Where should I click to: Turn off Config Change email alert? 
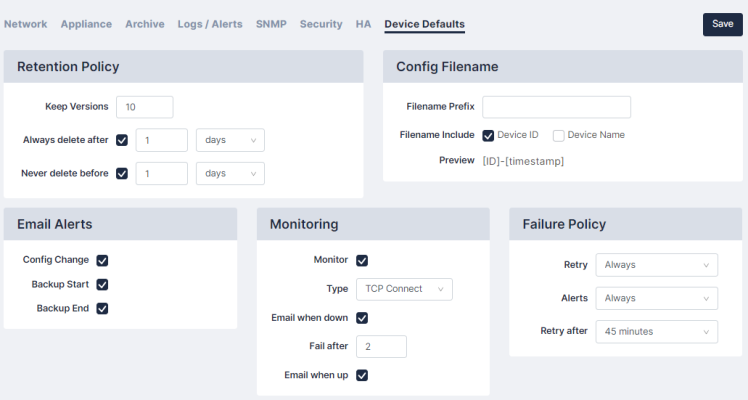(x=102, y=260)
